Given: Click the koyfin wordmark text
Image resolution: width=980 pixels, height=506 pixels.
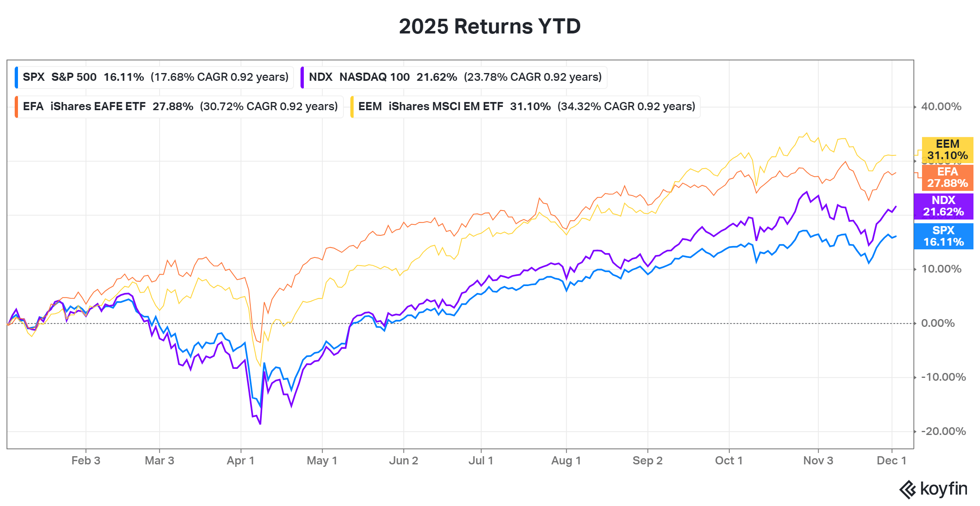Looking at the screenshot, I should 944,488.
